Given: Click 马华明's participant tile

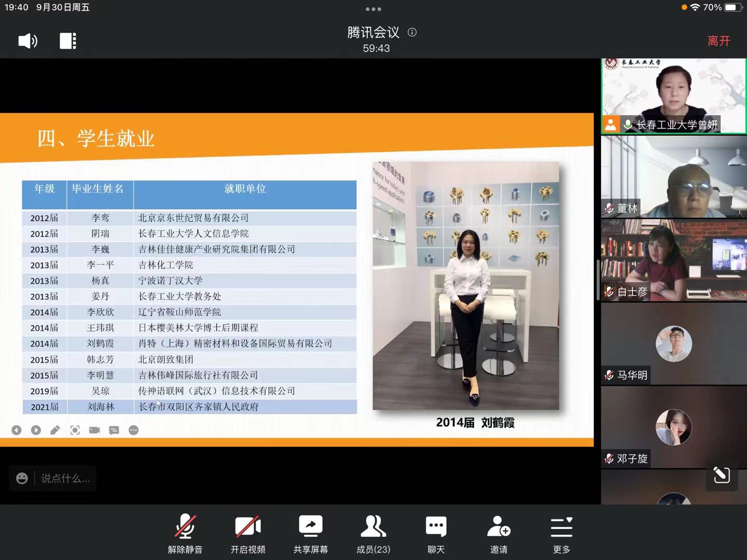Looking at the screenshot, I should pos(673,344).
